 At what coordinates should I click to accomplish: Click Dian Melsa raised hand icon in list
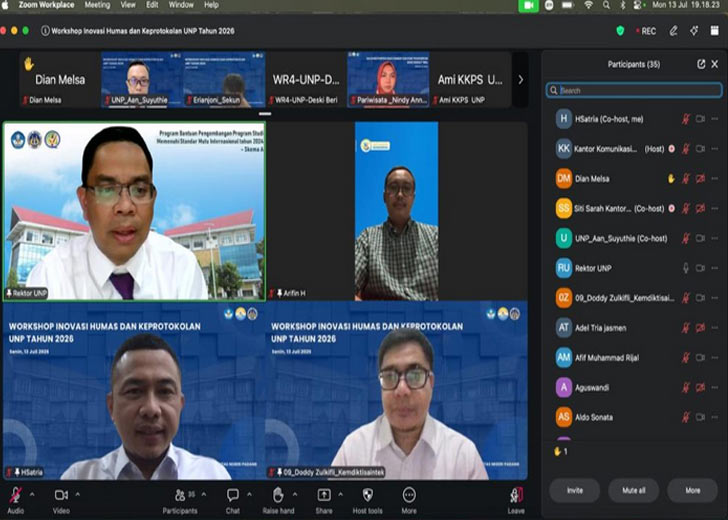(671, 179)
